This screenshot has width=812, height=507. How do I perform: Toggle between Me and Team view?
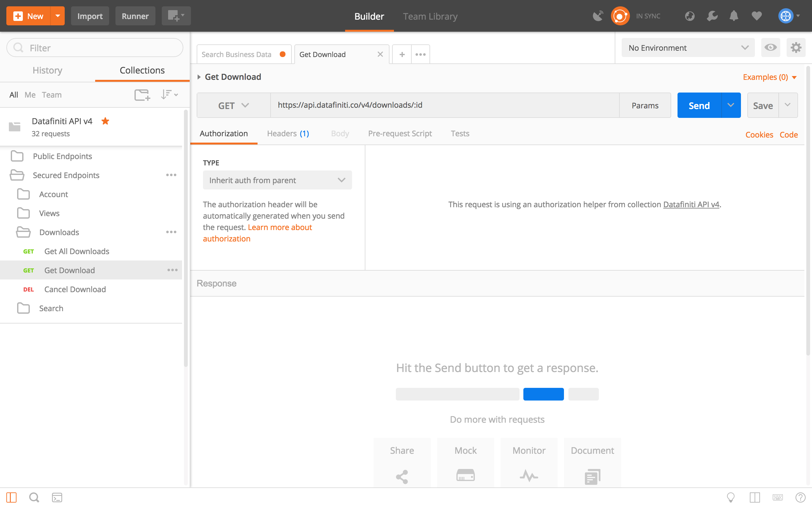click(x=51, y=94)
